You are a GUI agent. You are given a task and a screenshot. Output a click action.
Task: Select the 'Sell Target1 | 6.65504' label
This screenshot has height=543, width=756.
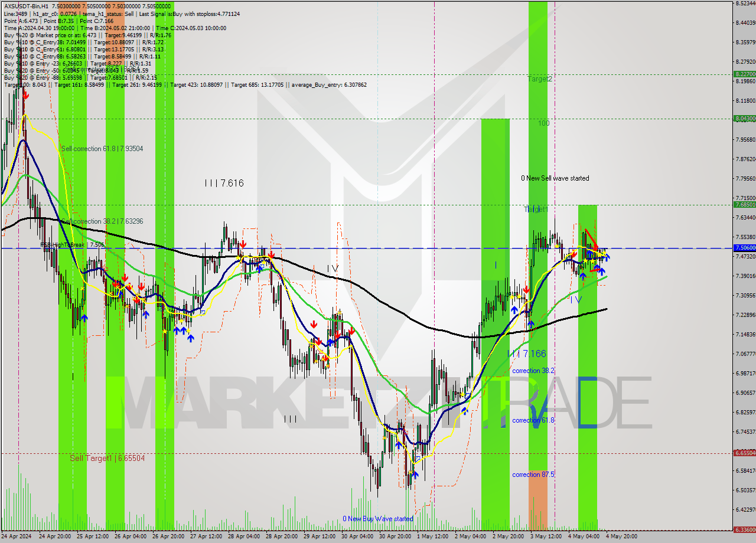[107, 458]
